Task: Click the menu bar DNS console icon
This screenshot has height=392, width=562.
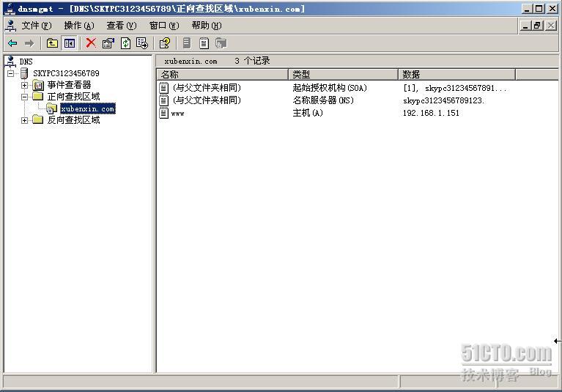Action: click(11, 26)
